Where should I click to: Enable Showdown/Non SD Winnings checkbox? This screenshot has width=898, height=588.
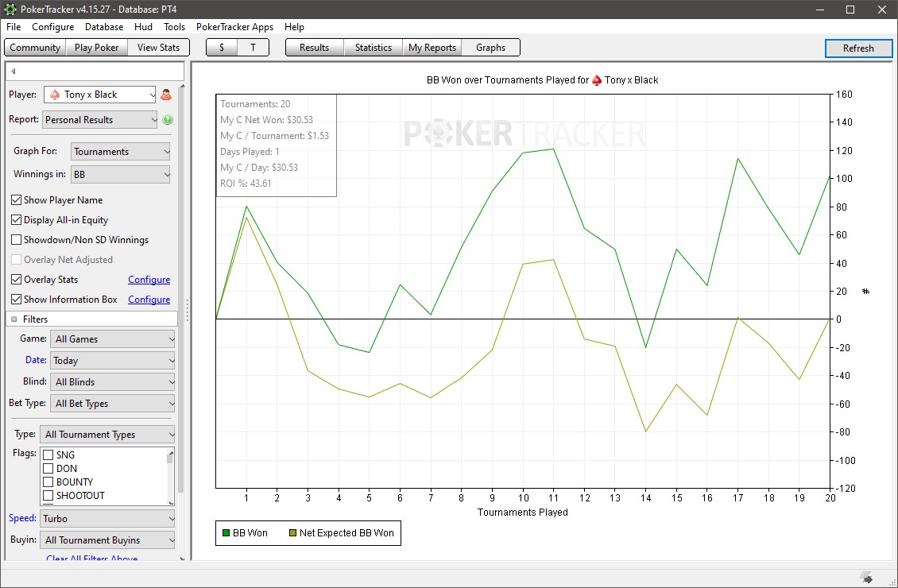tap(17, 240)
